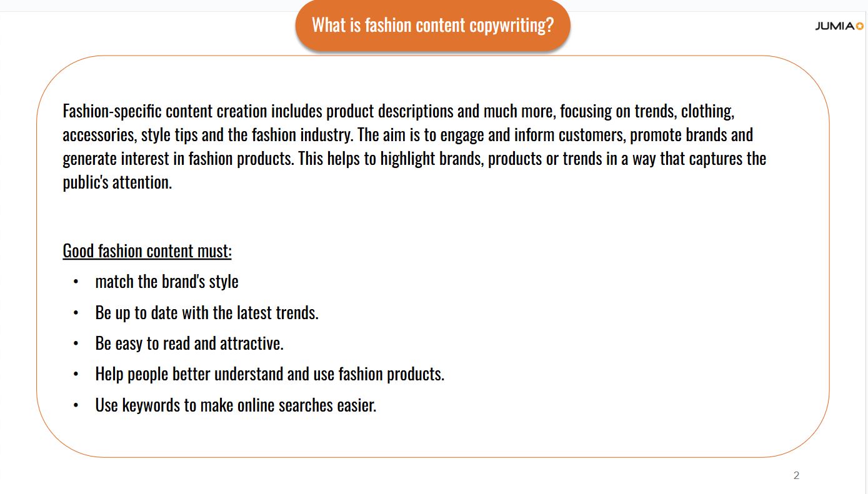Click the 'Be easy to read and attractive' bullet

pos(189,343)
